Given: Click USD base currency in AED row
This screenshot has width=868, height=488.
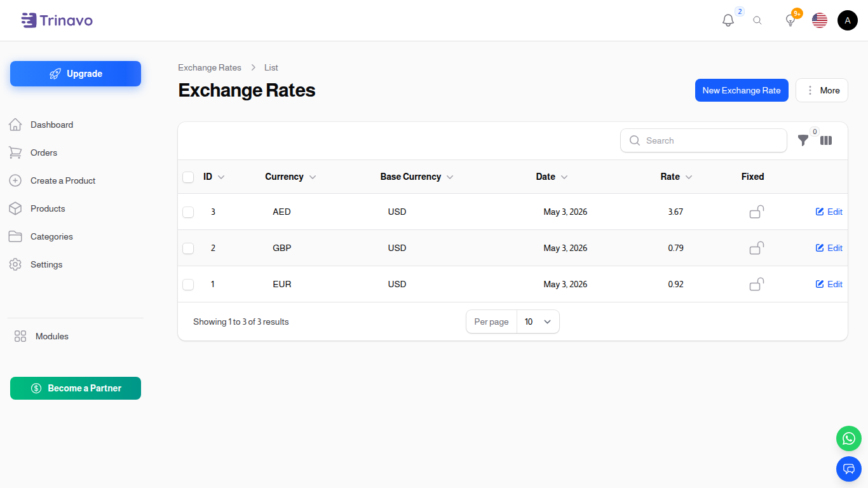Looking at the screenshot, I should click(x=397, y=212).
